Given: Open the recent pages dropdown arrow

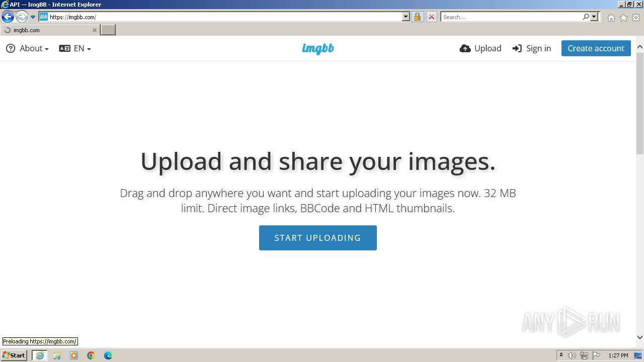Looking at the screenshot, I should coord(33,17).
